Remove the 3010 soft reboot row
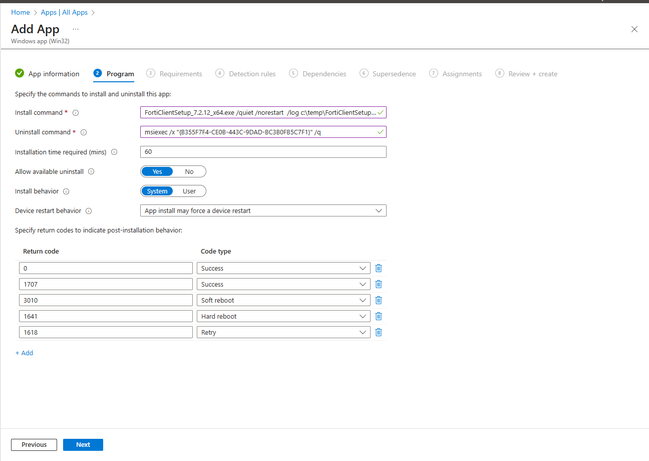Screen dimensions: 649x461 point(379,300)
